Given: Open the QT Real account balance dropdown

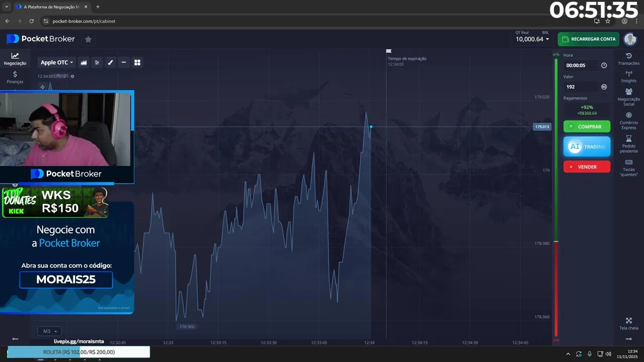Looking at the screenshot, I should tap(532, 37).
